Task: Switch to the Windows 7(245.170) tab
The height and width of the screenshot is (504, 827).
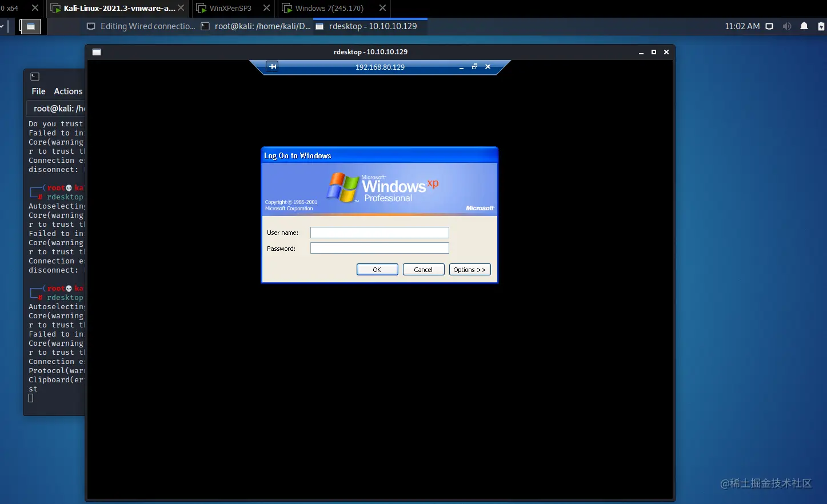Action: pos(327,8)
